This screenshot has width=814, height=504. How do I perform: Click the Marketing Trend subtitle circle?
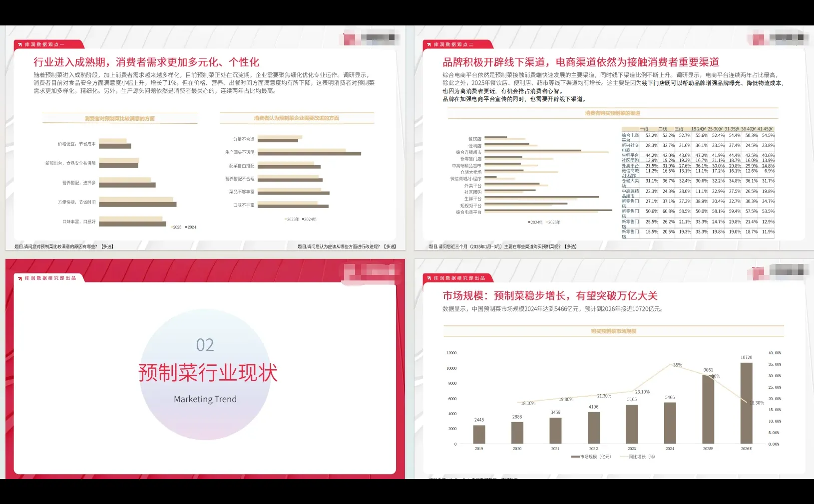coord(205,399)
